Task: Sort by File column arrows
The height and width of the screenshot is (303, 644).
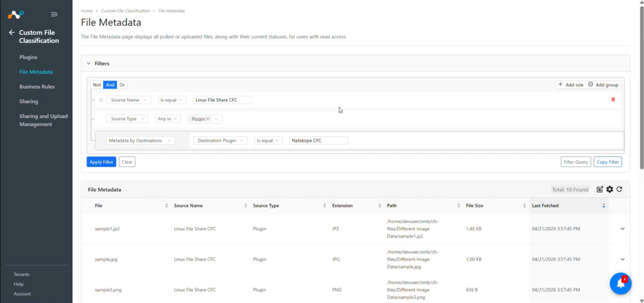Action: (166, 206)
